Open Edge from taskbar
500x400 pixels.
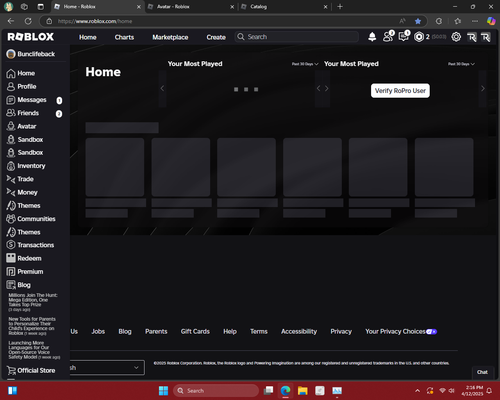tap(285, 391)
